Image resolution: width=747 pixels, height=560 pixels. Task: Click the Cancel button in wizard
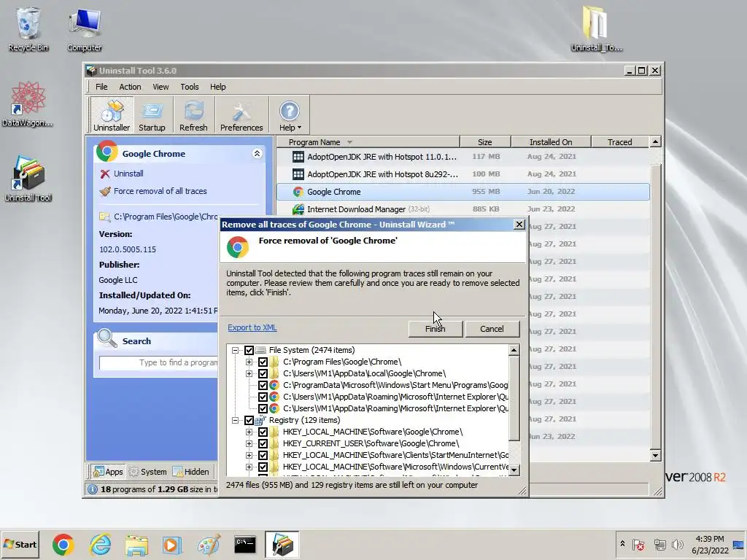pos(492,329)
